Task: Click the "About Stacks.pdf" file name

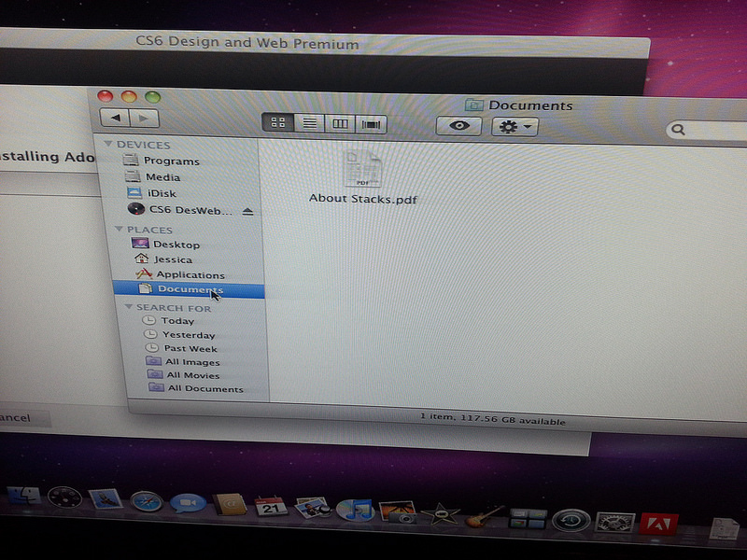Action: (363, 199)
